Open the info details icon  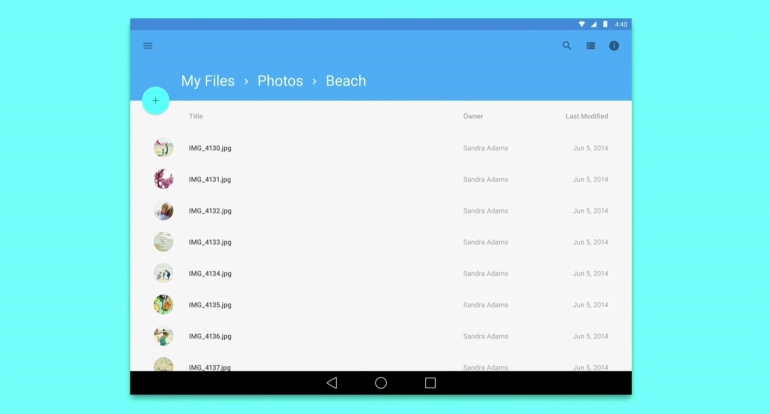pos(614,46)
